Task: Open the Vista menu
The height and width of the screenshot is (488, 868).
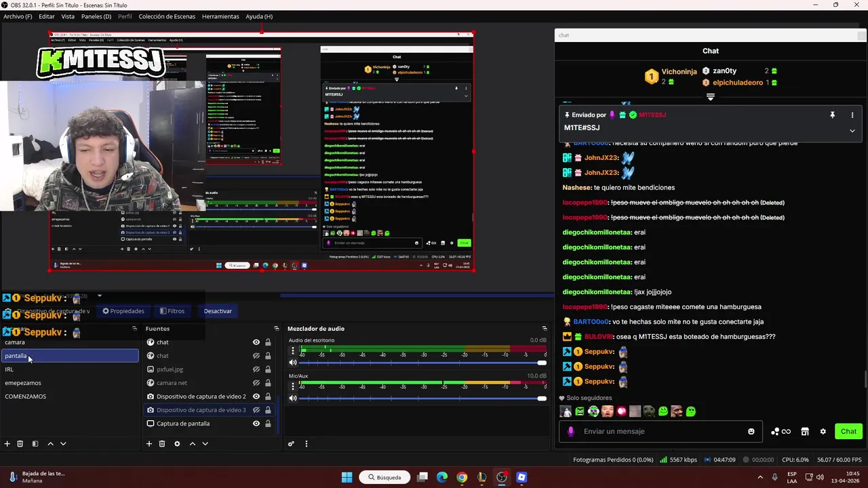Action: click(x=68, y=16)
